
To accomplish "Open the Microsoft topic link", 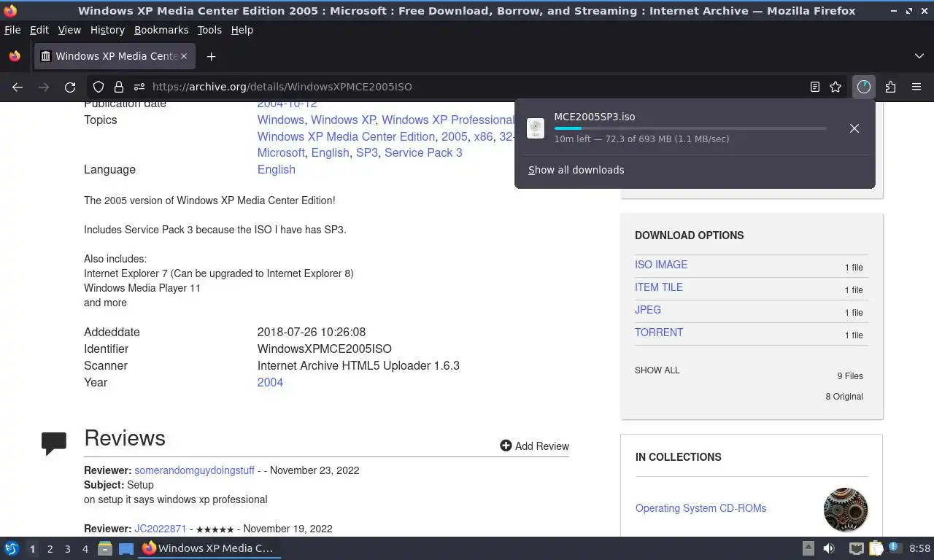I will (281, 152).
